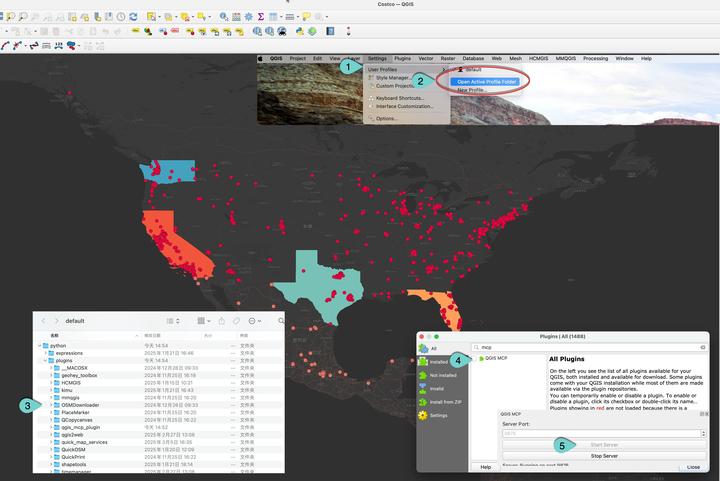This screenshot has height=481, width=720.
Task: Click the Refresh map toolbar icon
Action: pos(133,17)
